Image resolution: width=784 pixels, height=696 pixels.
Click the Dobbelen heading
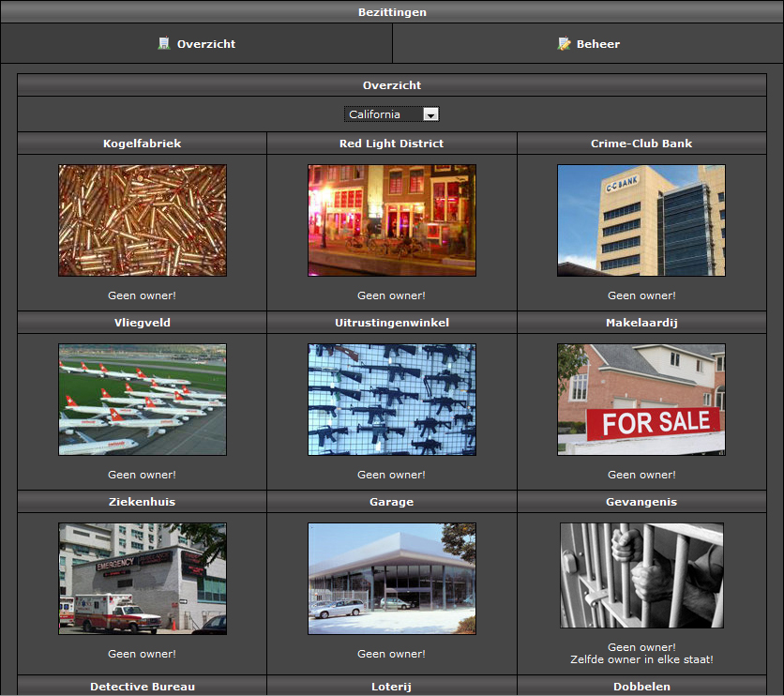point(641,687)
